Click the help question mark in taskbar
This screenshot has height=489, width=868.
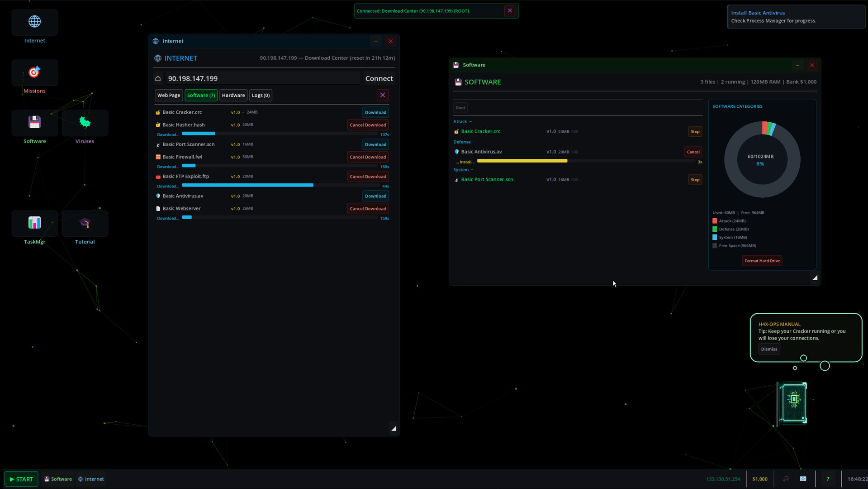[x=828, y=479]
